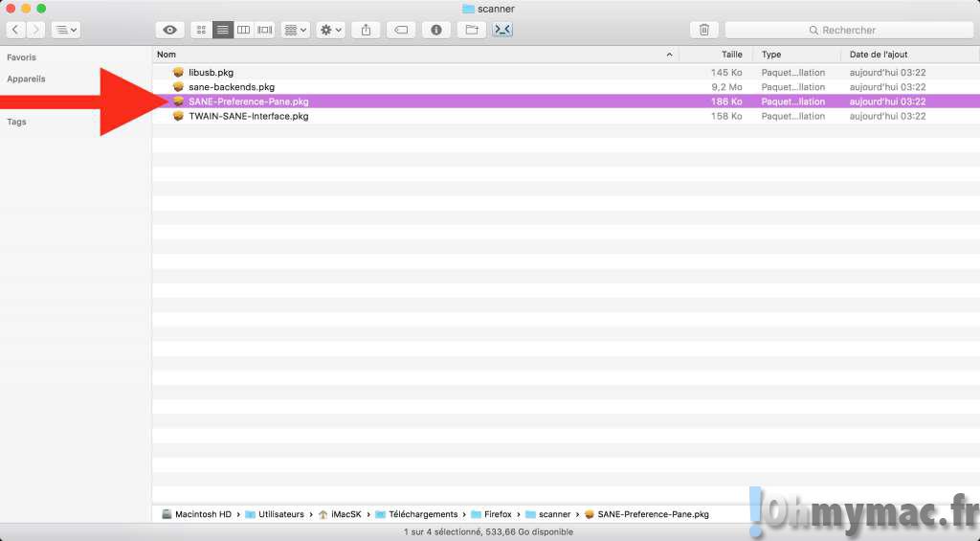Viewport: 980px width, 541px height.
Task: Switch to Cover Flow view
Action: (x=265, y=30)
